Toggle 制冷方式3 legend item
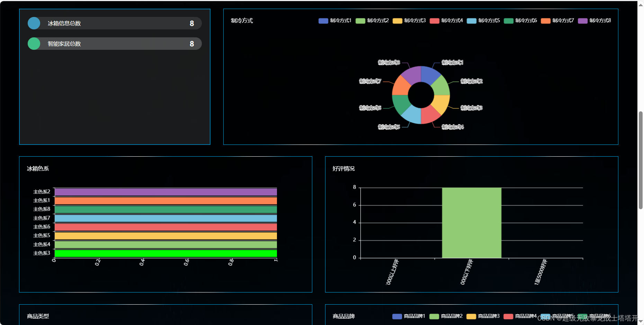This screenshot has height=325, width=644. pos(409,21)
